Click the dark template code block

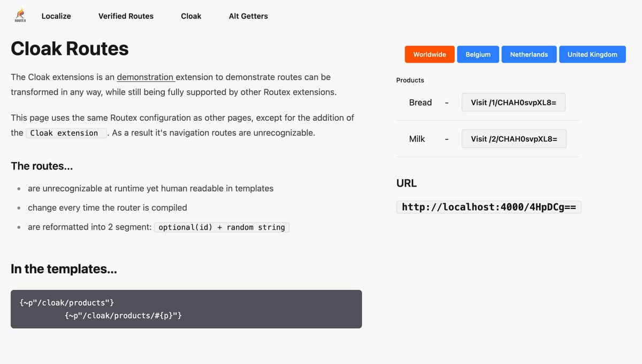[186, 309]
